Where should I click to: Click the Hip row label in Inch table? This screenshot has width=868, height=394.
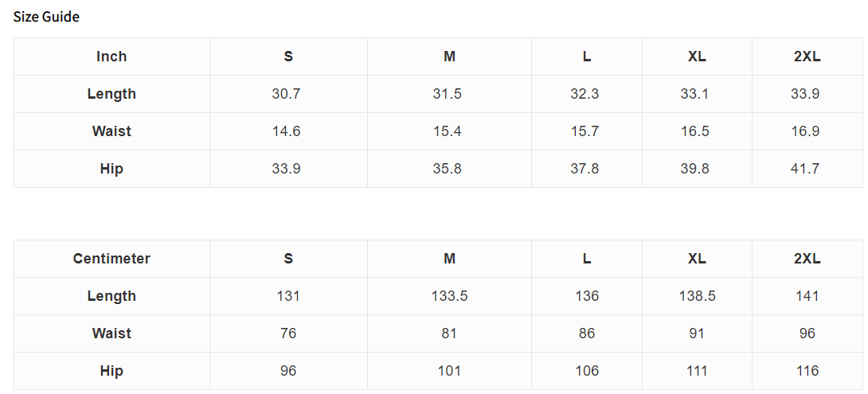(x=111, y=169)
